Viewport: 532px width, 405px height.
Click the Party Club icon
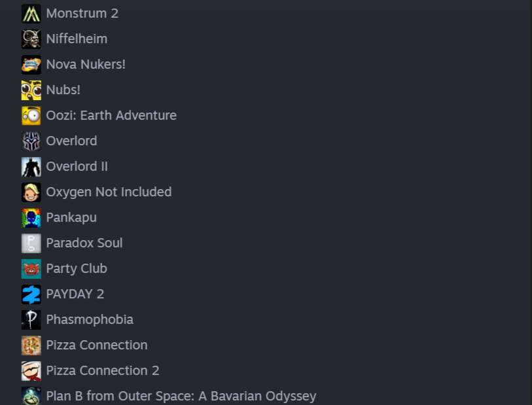[x=31, y=269]
